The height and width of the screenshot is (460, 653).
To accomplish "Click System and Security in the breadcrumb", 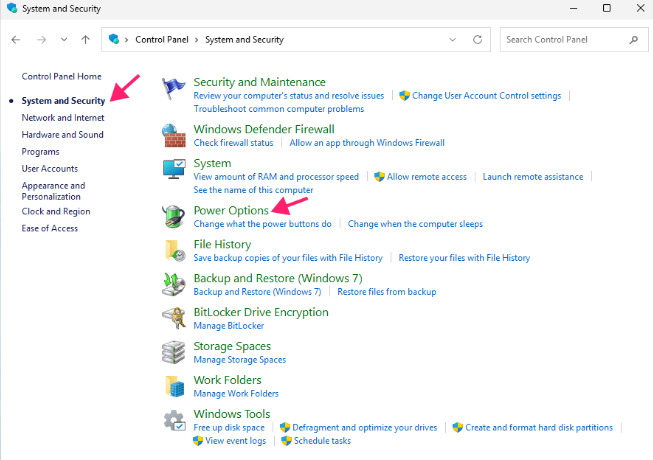I will click(244, 40).
